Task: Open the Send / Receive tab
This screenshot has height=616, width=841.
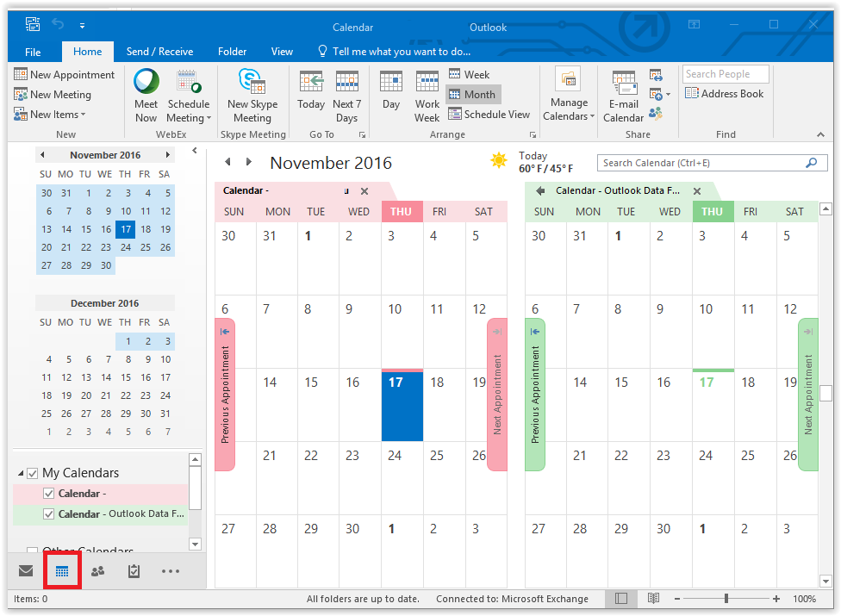Action: click(x=159, y=52)
